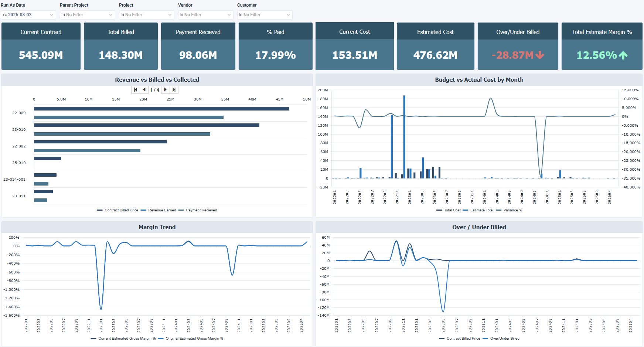This screenshot has width=644, height=347.
Task: Select project label 22-002
Action: point(19,146)
